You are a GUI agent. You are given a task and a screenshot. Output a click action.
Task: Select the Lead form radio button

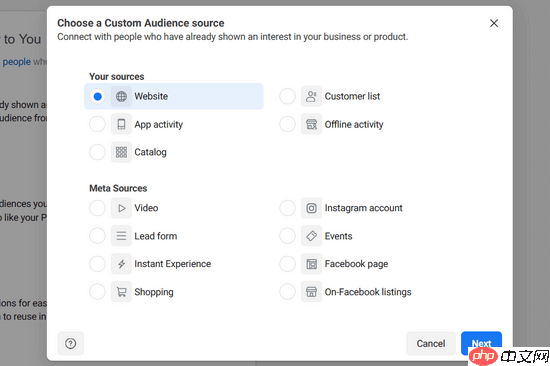tap(98, 236)
